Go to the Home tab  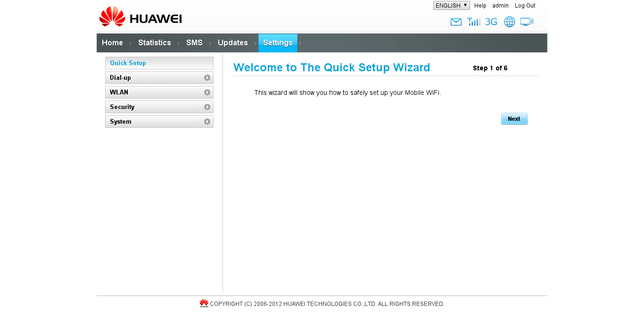(112, 43)
